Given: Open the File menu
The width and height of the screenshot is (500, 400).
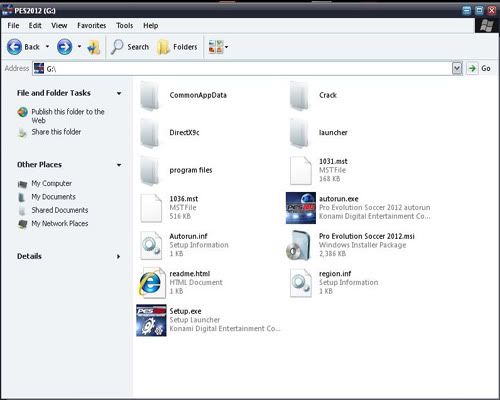Looking at the screenshot, I should pos(13,26).
